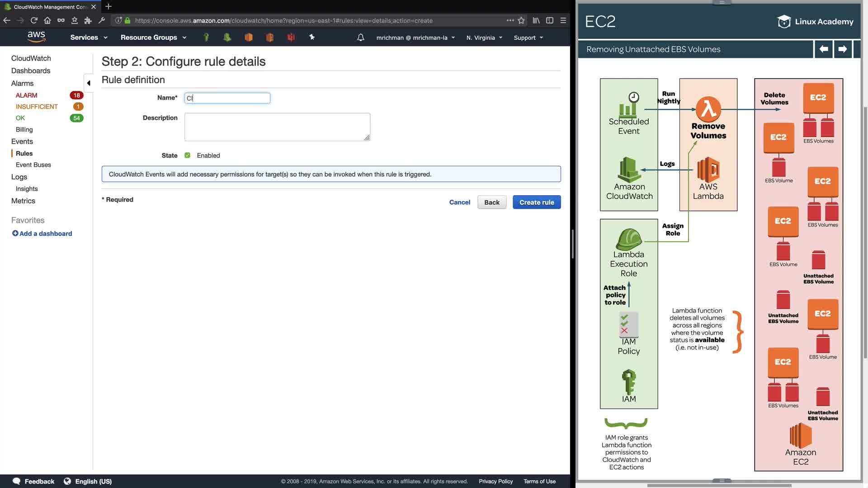Screen dimensions: 868x488
Task: Open the notifications bell icon
Action: 360,38
